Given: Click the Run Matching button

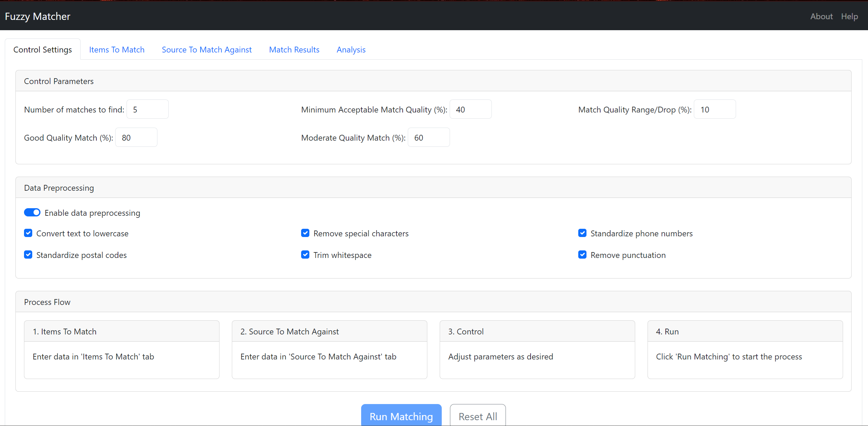Looking at the screenshot, I should (401, 416).
